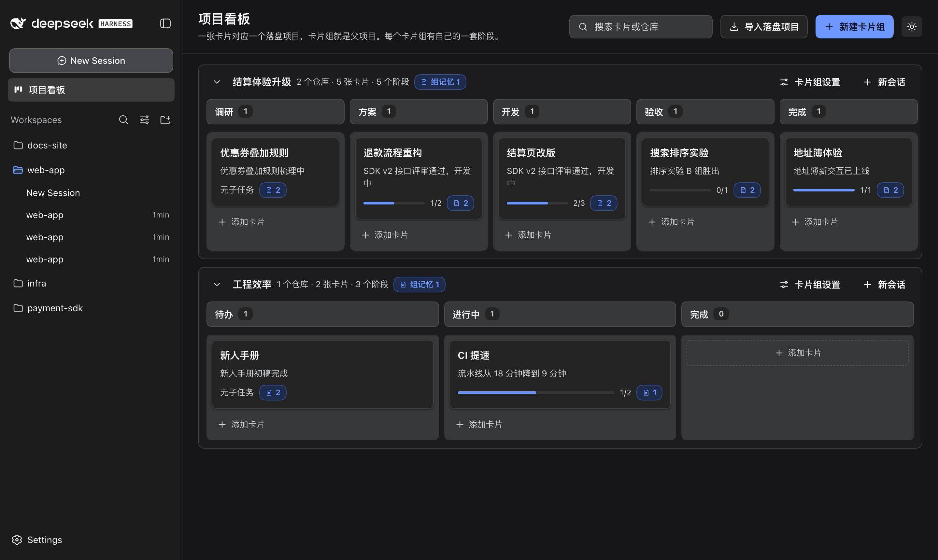
Task: Select the 待办 stage header
Action: (x=322, y=314)
